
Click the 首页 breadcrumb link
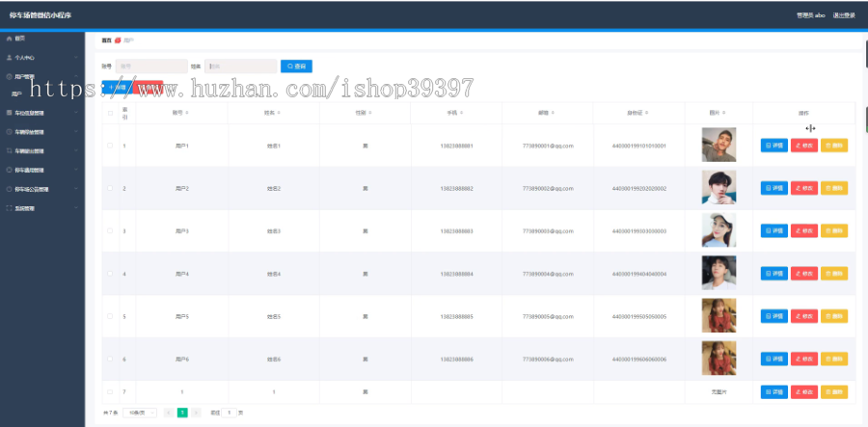106,40
